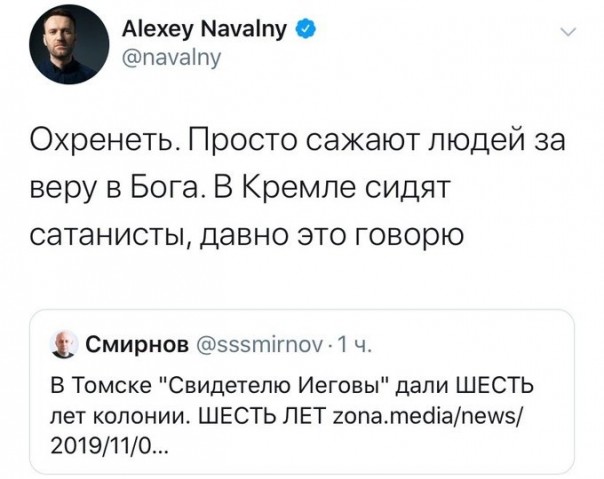Open the Alexey Navalny display name
This screenshot has width=604, height=479.
click(x=206, y=33)
